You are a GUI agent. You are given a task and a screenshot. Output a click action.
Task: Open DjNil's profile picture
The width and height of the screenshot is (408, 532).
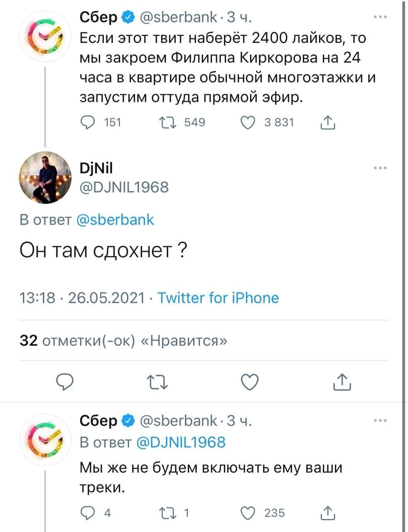pyautogui.click(x=45, y=177)
